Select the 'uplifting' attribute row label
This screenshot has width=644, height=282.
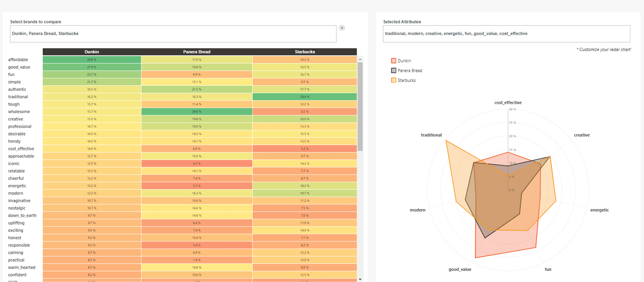point(16,223)
